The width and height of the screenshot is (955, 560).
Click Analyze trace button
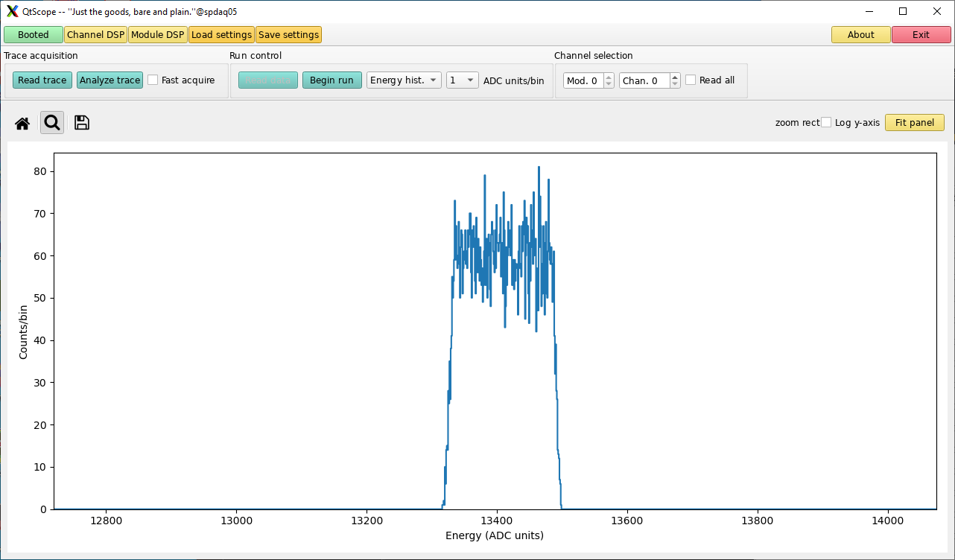(x=110, y=80)
